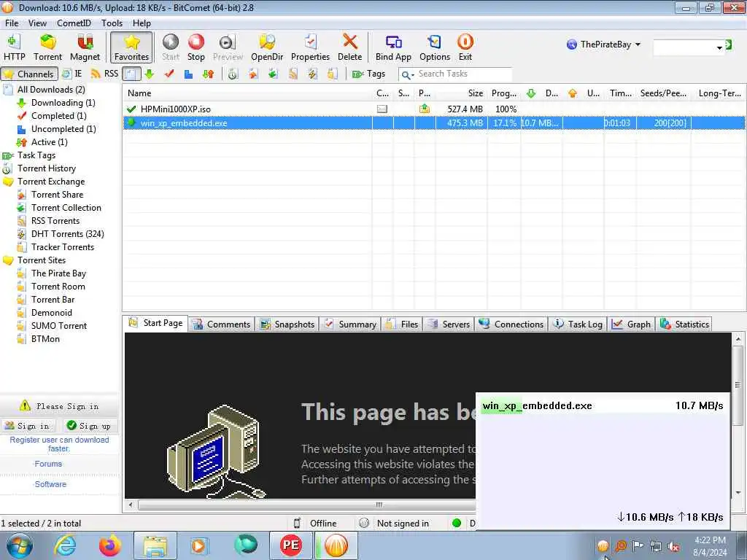Select Uncompleted (1) in sidebar
Image resolution: width=747 pixels, height=560 pixels.
click(63, 129)
